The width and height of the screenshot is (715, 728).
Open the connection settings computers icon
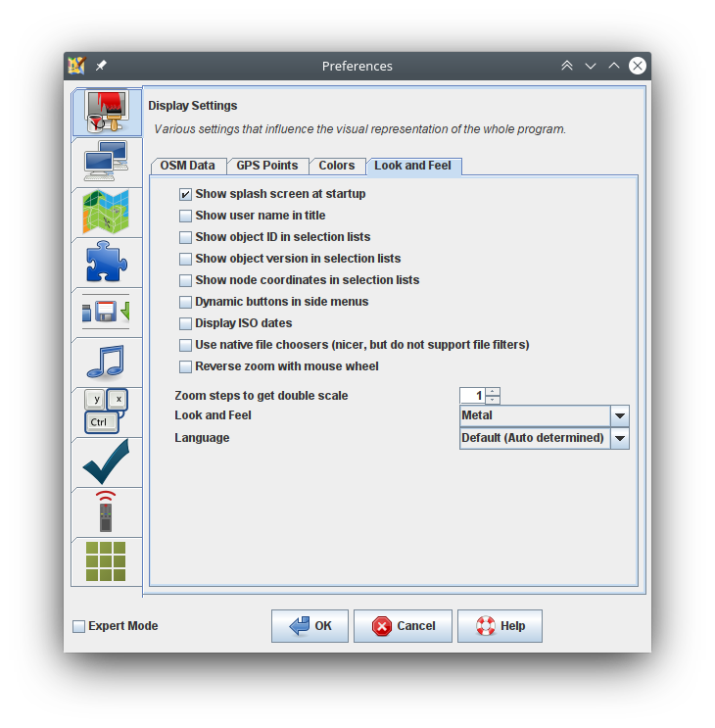pos(106,162)
